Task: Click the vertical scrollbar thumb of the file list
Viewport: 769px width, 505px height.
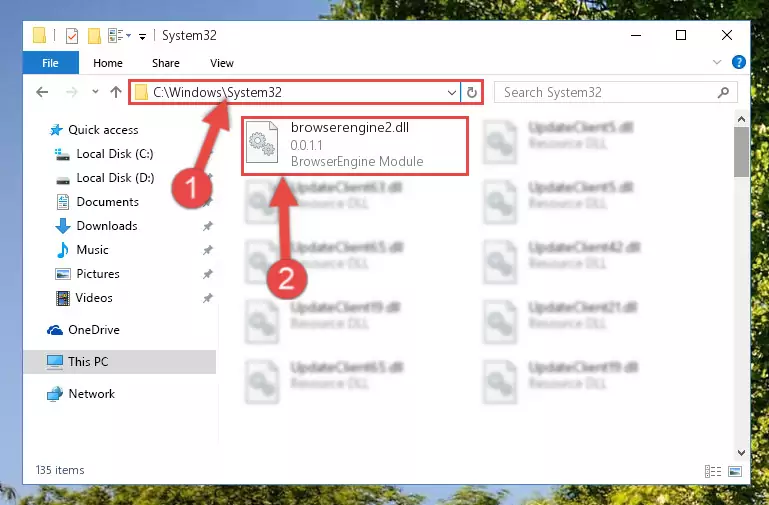Action: [x=741, y=152]
